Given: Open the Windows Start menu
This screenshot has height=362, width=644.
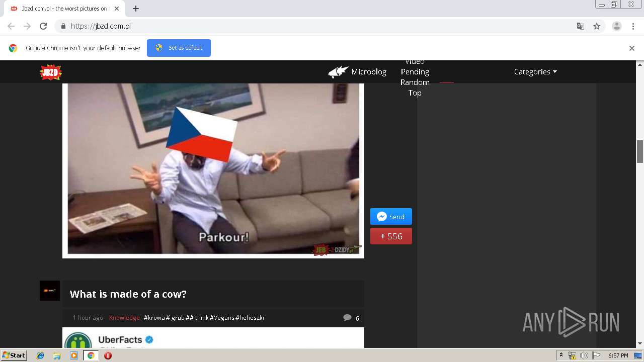Looking at the screenshot, I should [x=14, y=355].
